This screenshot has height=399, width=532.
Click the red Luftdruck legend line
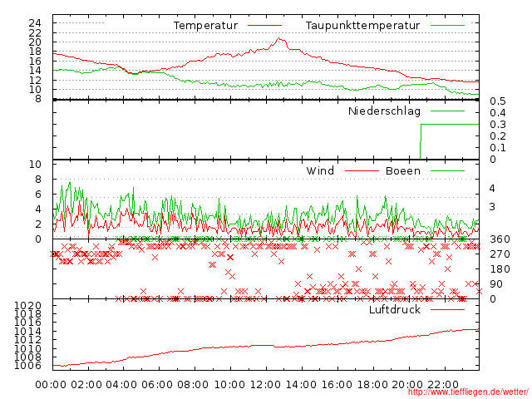point(447,309)
